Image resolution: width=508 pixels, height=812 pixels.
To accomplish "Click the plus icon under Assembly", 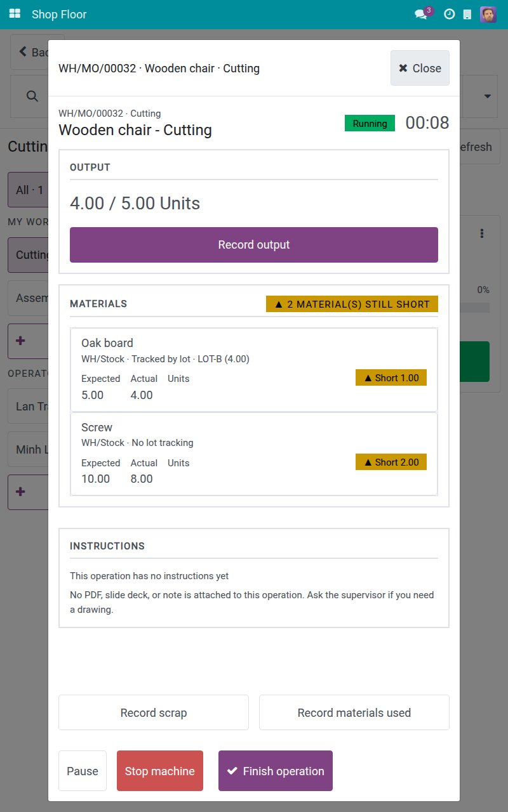I will pos(20,341).
